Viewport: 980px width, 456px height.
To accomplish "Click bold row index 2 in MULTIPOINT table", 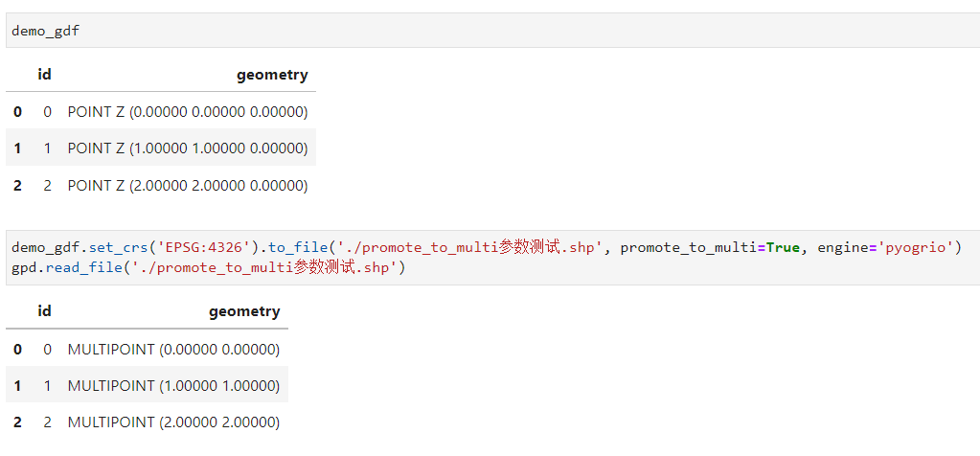I will 17,422.
